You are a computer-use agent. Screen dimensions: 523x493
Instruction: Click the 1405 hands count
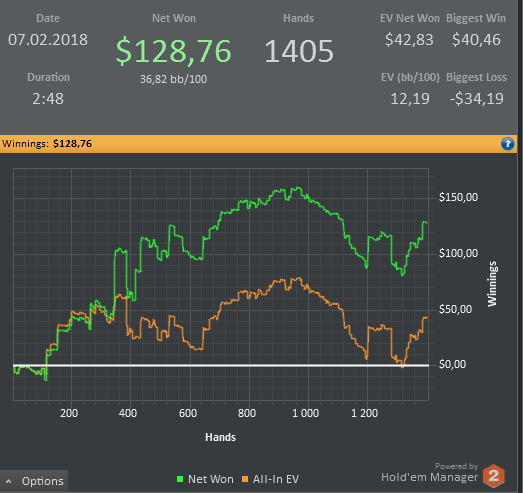[x=299, y=51]
